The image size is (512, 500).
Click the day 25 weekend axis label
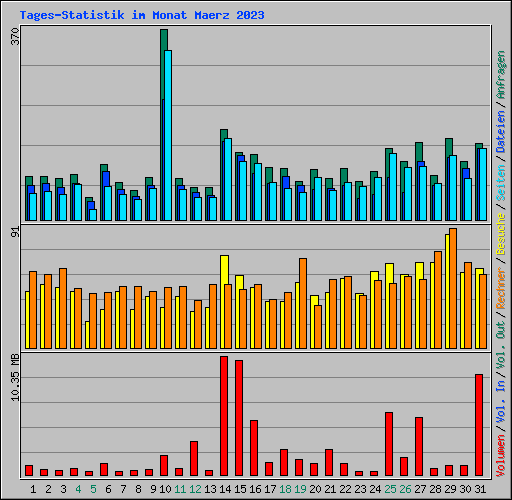[x=390, y=489]
